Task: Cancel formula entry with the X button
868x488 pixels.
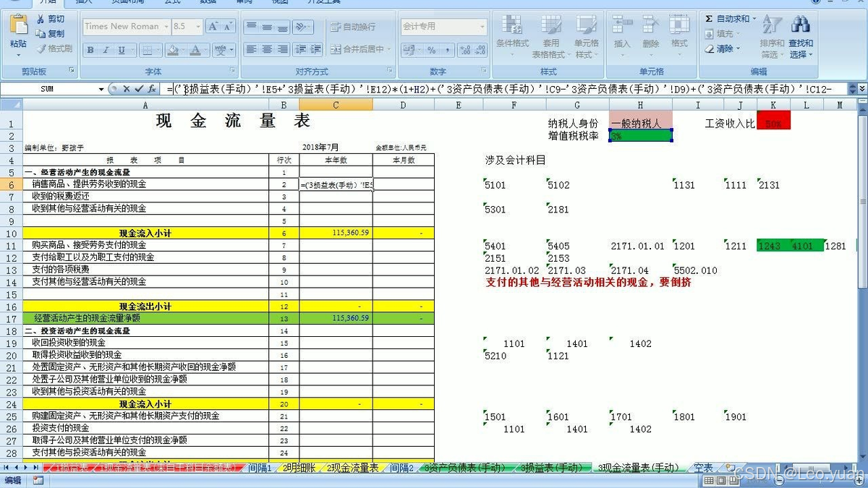Action: point(126,89)
